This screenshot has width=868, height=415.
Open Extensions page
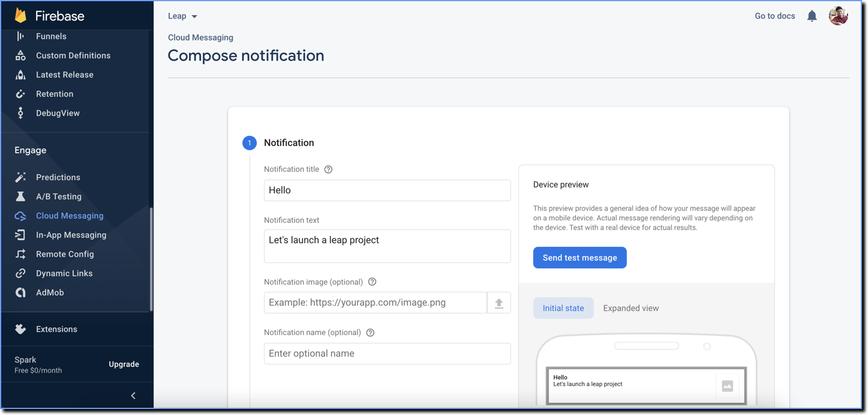coord(56,329)
